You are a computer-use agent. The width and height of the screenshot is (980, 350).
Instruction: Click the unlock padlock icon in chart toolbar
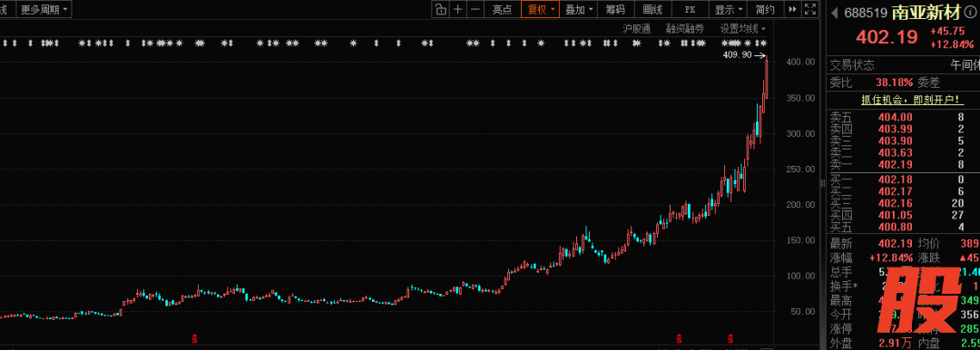click(x=441, y=9)
